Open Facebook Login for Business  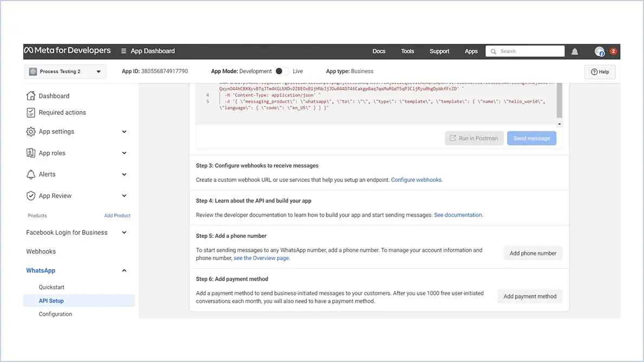(67, 232)
